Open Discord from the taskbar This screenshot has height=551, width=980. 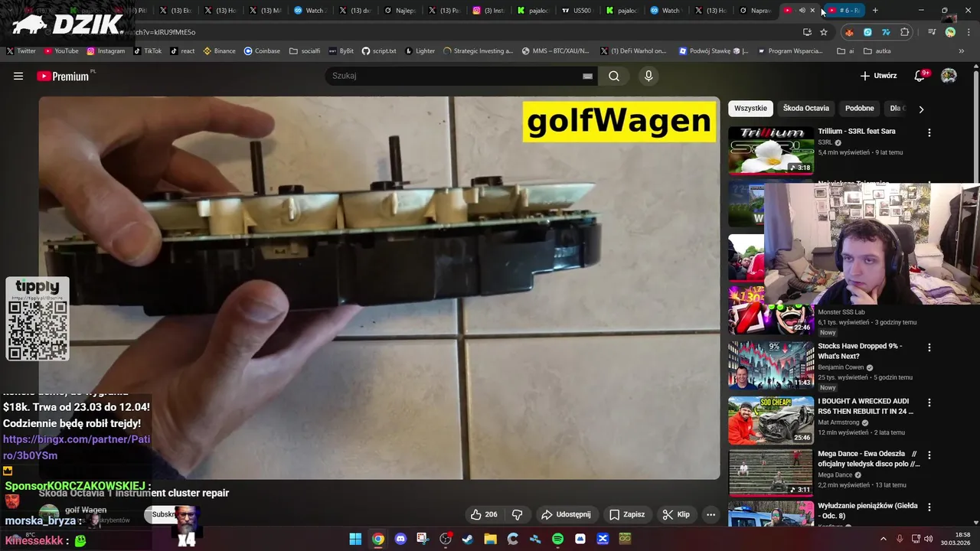click(400, 539)
